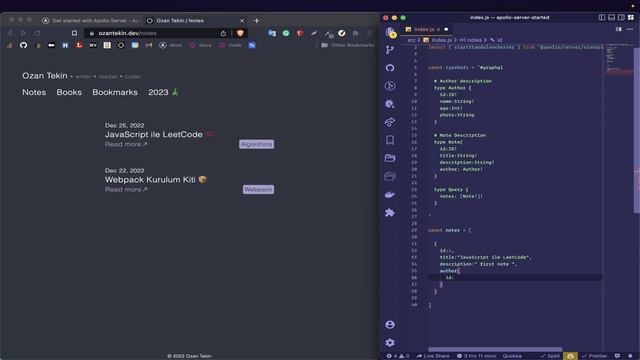The height and width of the screenshot is (360, 640).
Task: Open the DEV bookmark in the bookmarks bar
Action: pyautogui.click(x=93, y=45)
